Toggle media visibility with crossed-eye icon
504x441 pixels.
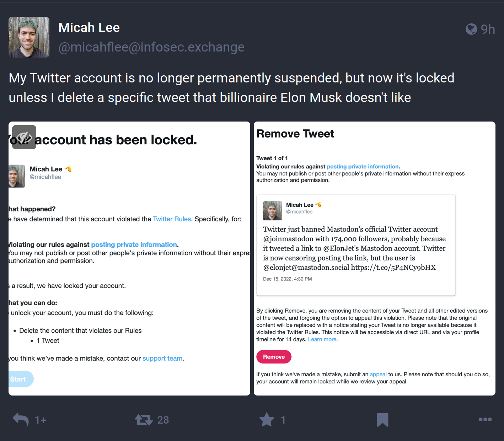24,137
